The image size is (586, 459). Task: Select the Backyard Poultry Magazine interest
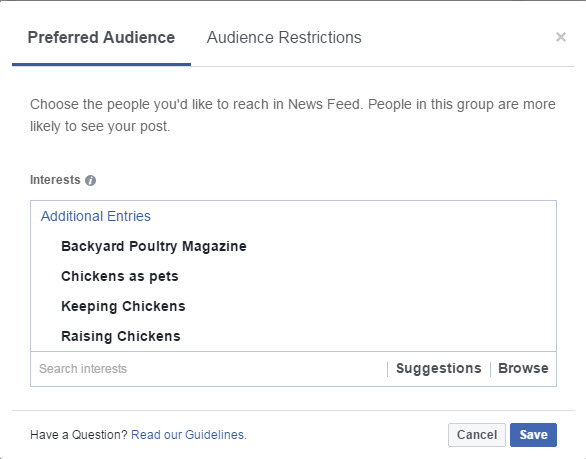tap(154, 246)
